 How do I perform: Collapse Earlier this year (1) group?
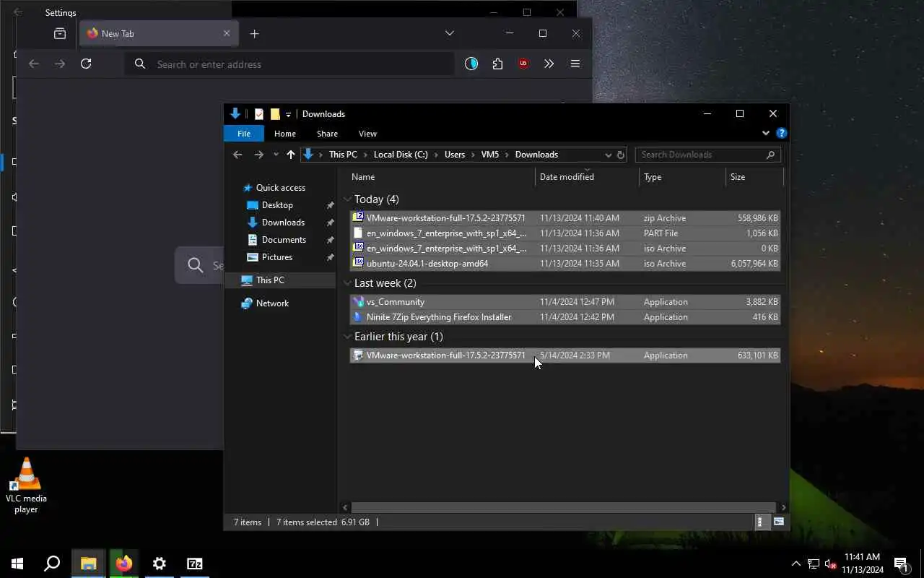click(348, 337)
